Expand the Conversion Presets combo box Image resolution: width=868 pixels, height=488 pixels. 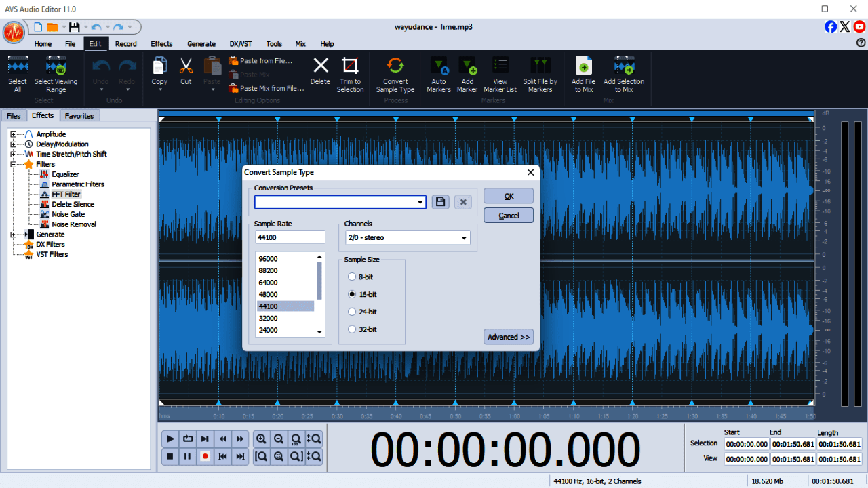point(420,202)
